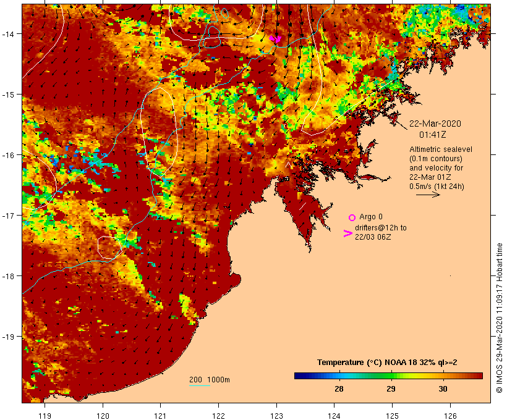This screenshot has height=420, width=507.
Task: Click the magenta drifter marker near 123°E
Action: point(275,39)
